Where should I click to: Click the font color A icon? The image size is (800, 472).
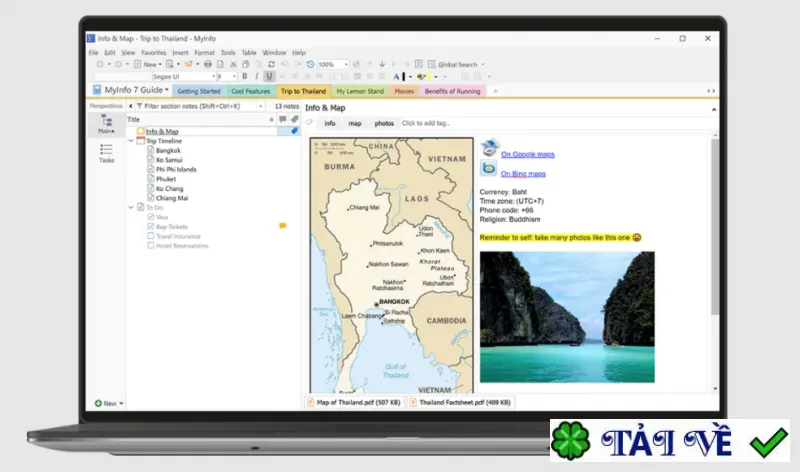(396, 77)
